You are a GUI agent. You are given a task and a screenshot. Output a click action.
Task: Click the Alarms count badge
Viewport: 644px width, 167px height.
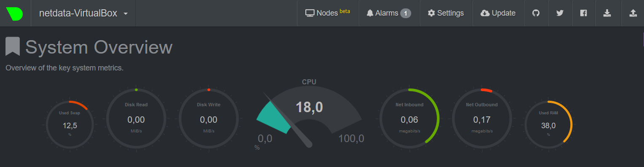tap(405, 13)
